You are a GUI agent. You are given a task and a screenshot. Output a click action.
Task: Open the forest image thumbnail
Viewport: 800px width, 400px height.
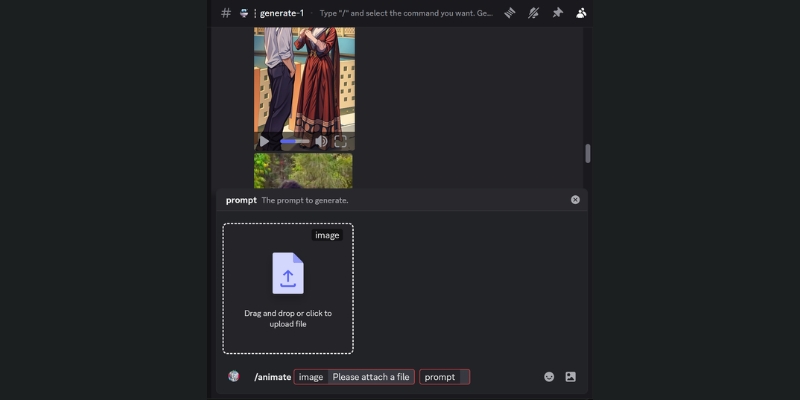point(303,171)
